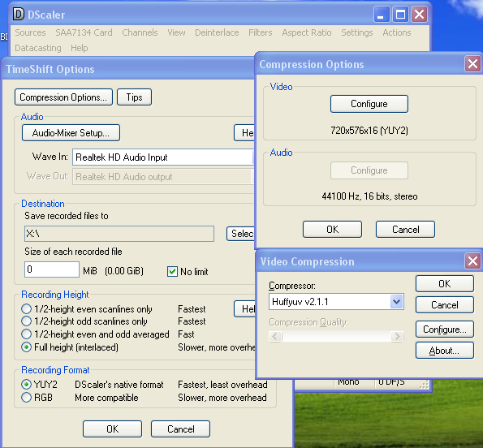483x448 pixels.
Task: Open the Actions menu
Action: tap(397, 32)
